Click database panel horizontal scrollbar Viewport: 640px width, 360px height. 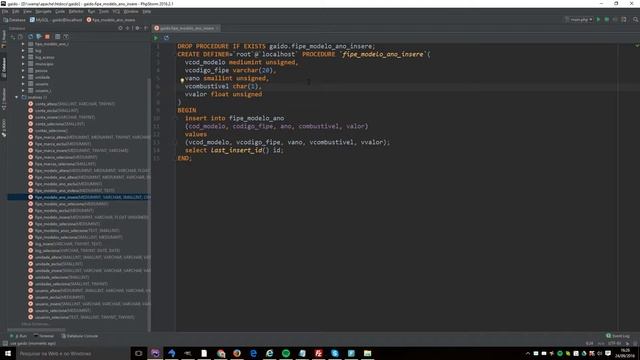coord(37,329)
